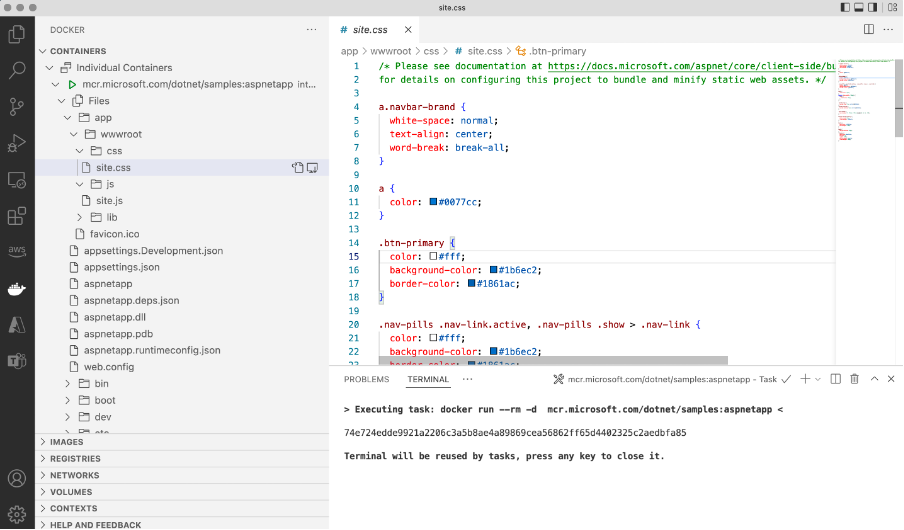Viewport: 904px width, 530px height.
Task: Click the Manage gear icon
Action: click(17, 514)
